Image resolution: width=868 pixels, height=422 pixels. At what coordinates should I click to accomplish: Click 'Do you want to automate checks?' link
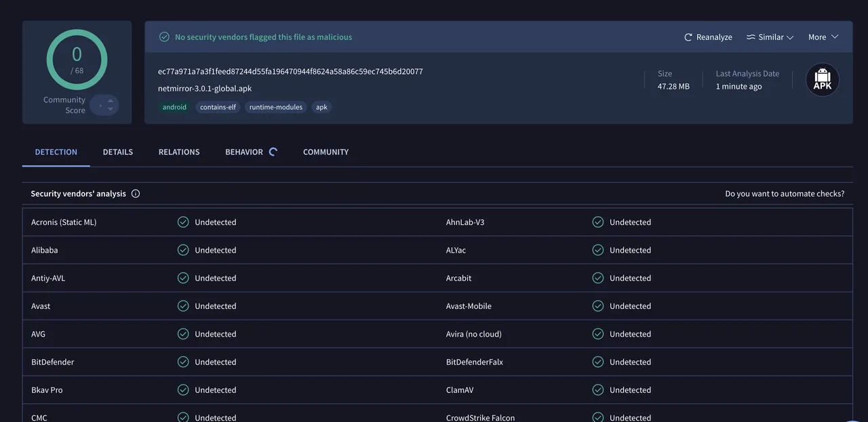tap(785, 194)
